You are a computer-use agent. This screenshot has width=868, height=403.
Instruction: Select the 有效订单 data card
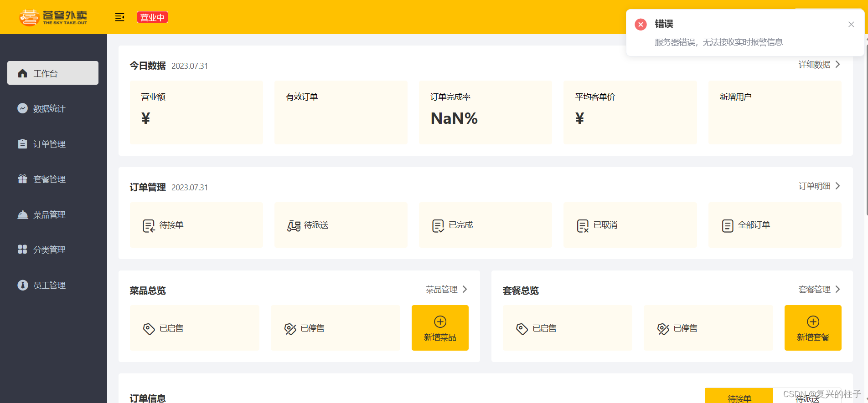[x=341, y=112]
